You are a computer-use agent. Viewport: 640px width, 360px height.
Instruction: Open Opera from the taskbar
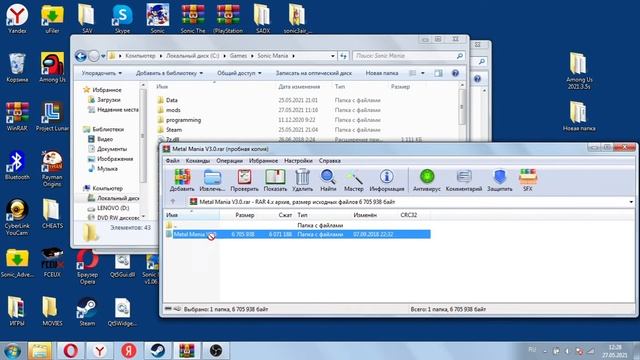[x=70, y=351]
